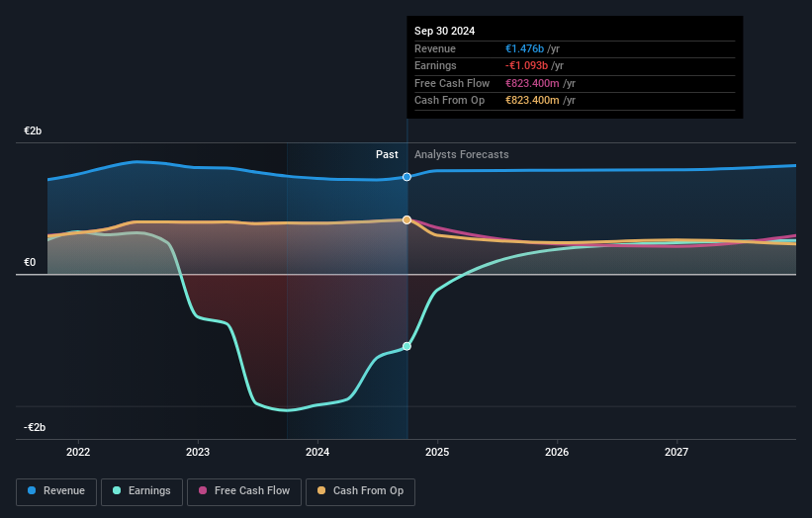812x518 pixels.
Task: Toggle the Cash From Op legend series
Action: pyautogui.click(x=360, y=491)
